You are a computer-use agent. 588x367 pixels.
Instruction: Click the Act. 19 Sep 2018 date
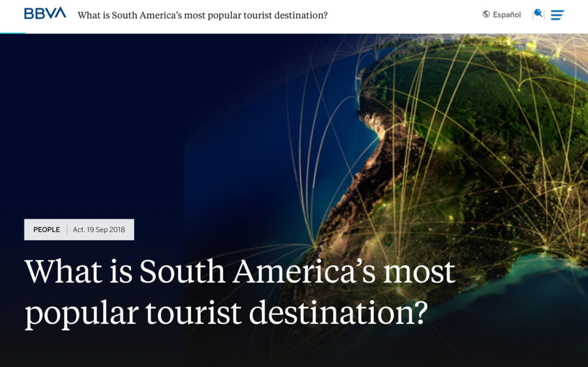(99, 230)
